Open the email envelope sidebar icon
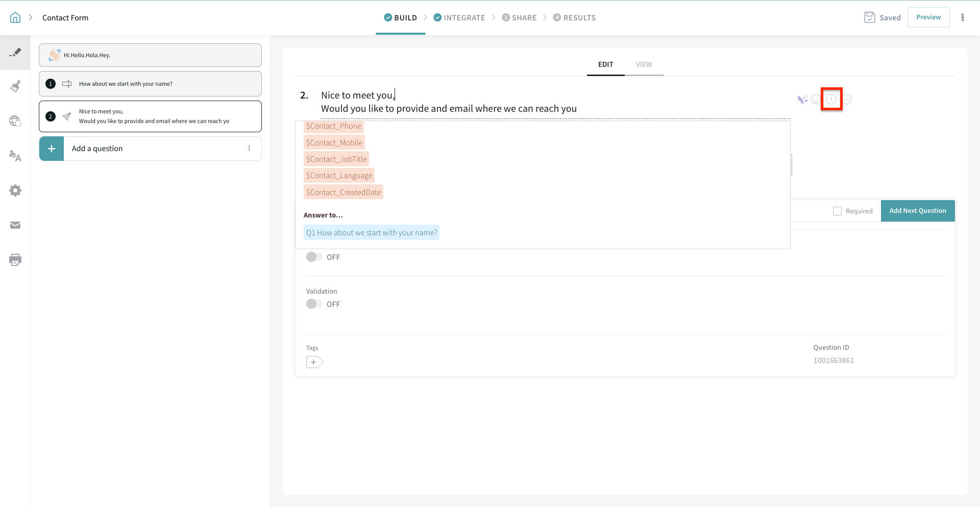 pyautogui.click(x=15, y=225)
